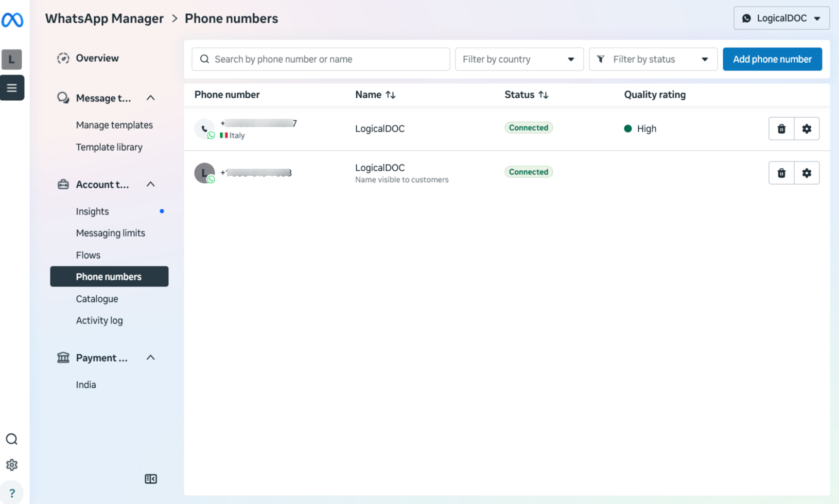Open the help question mark icon

pyautogui.click(x=12, y=493)
